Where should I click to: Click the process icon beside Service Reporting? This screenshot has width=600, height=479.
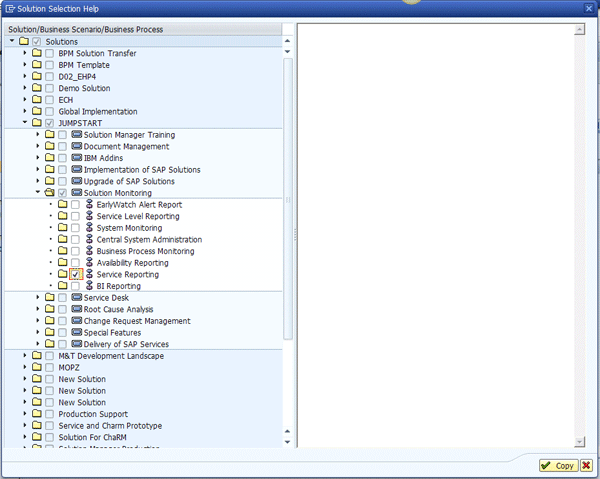click(89, 274)
